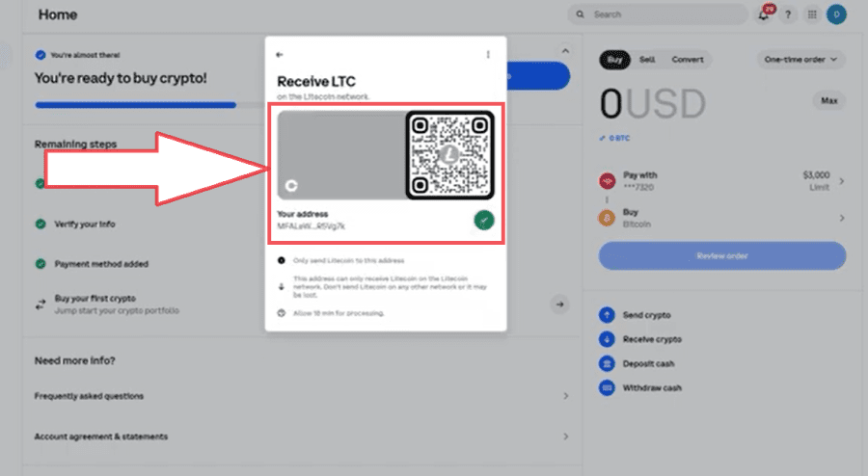The height and width of the screenshot is (476, 868).
Task: Click the Review order button
Action: (721, 256)
